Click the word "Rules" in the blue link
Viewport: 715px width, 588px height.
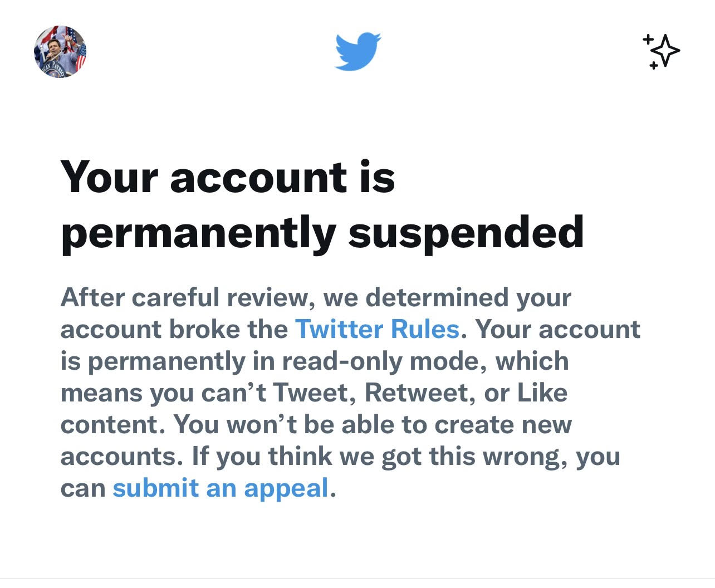[425, 329]
